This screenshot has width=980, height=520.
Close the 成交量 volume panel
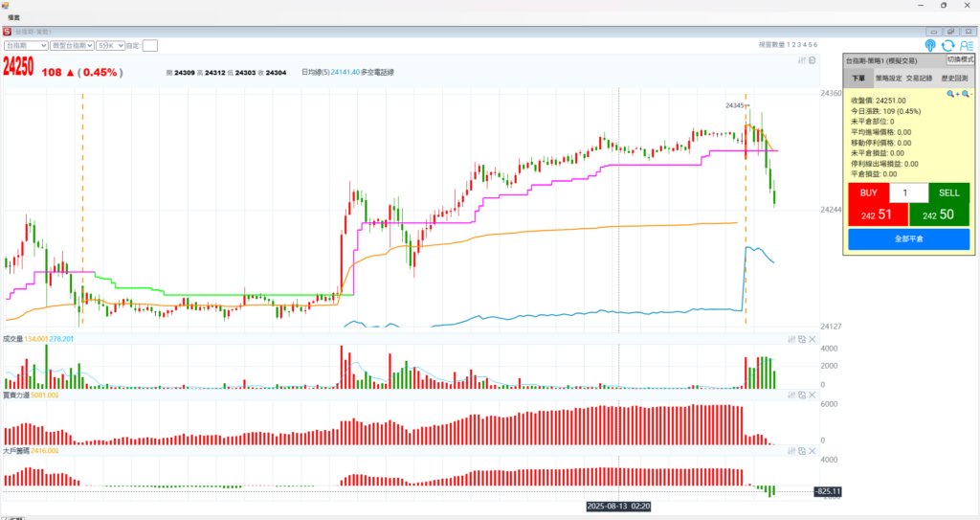click(x=813, y=340)
